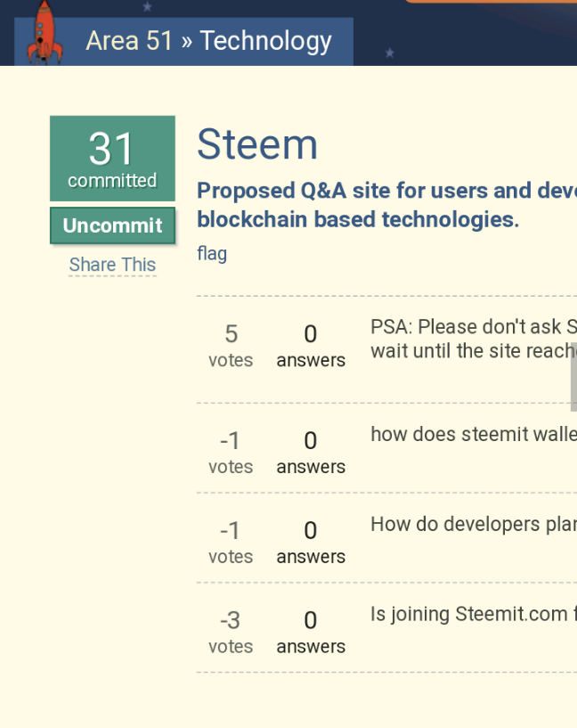Click the answers count of PSA question
The height and width of the screenshot is (728, 577).
pos(311,346)
